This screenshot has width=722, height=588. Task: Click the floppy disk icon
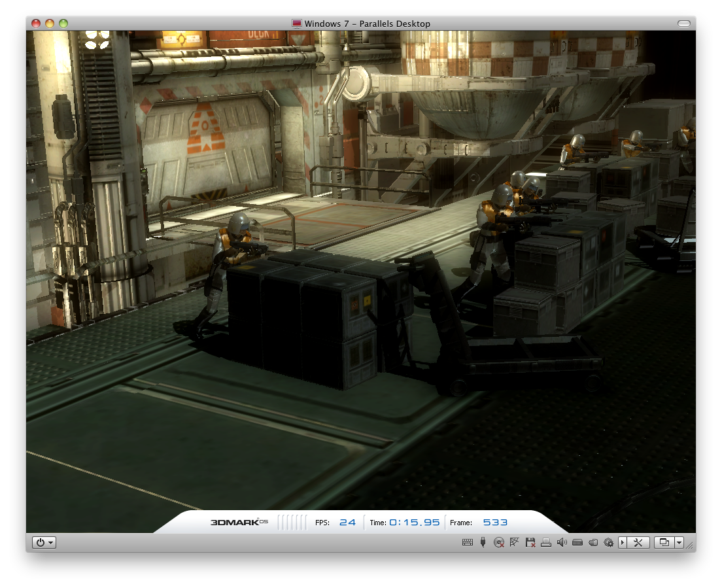tap(530, 542)
